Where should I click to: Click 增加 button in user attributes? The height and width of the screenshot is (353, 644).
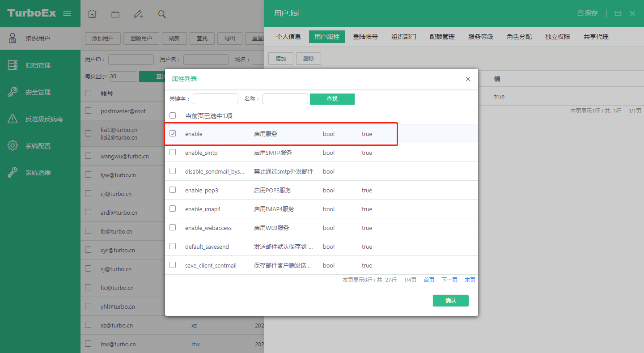click(281, 59)
